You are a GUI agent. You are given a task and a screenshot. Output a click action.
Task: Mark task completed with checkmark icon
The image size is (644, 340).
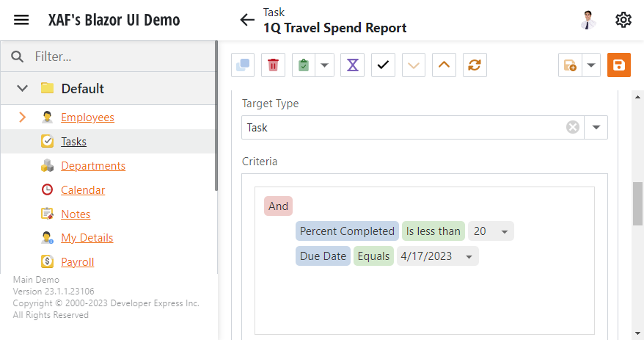pos(383,65)
